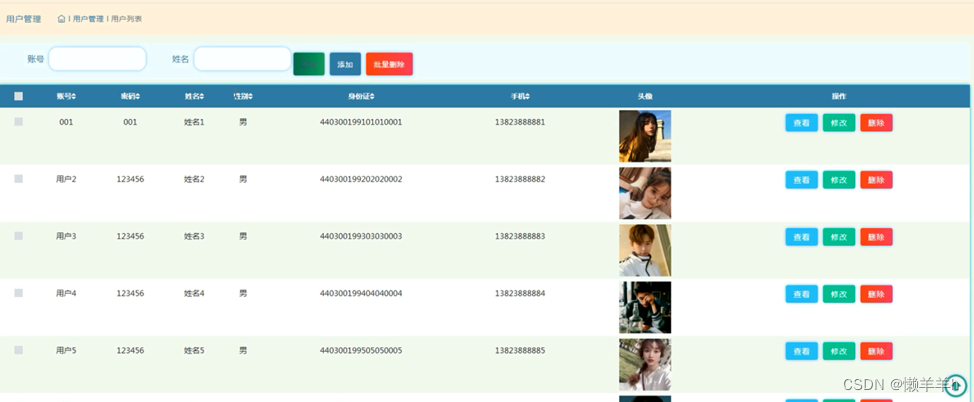Viewport: 974px width, 402px height.
Task: Click the 用户2 account cell
Action: 66,180
